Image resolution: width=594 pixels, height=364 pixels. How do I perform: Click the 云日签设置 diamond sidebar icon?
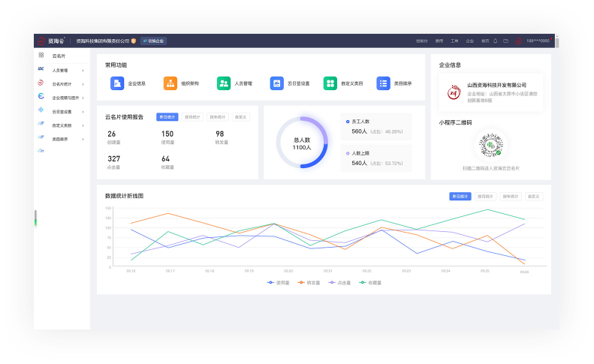coord(41,110)
